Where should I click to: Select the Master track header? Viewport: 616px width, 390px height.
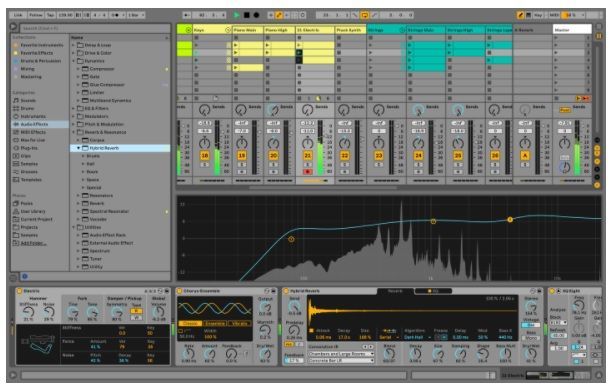[572, 30]
